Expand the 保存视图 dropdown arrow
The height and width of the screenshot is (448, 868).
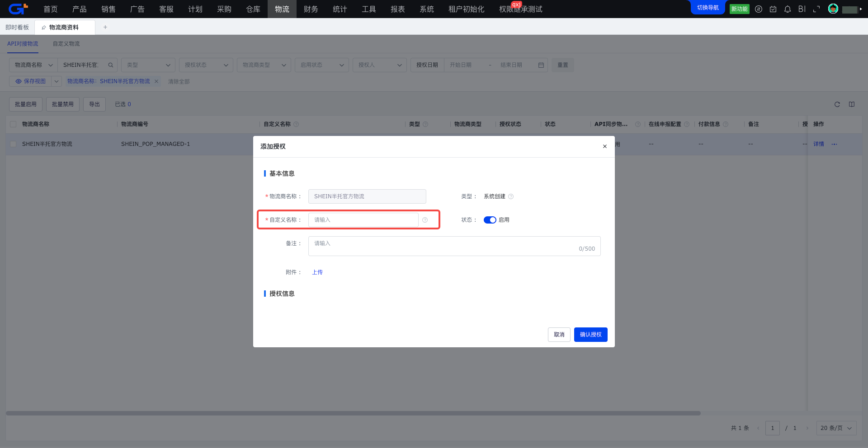(x=57, y=81)
